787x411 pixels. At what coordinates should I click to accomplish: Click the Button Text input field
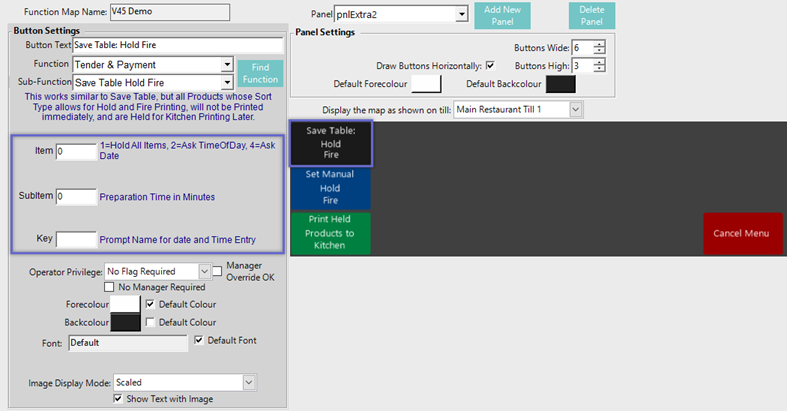pyautogui.click(x=178, y=45)
